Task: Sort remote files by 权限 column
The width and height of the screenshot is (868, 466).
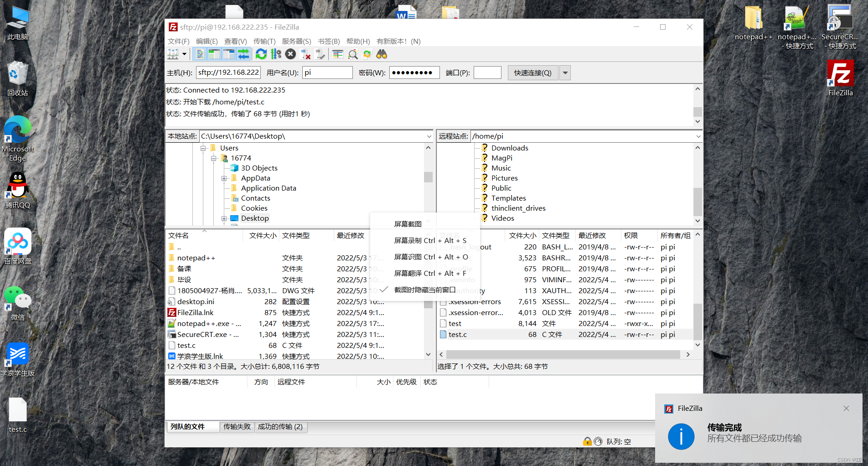Action: pos(639,236)
